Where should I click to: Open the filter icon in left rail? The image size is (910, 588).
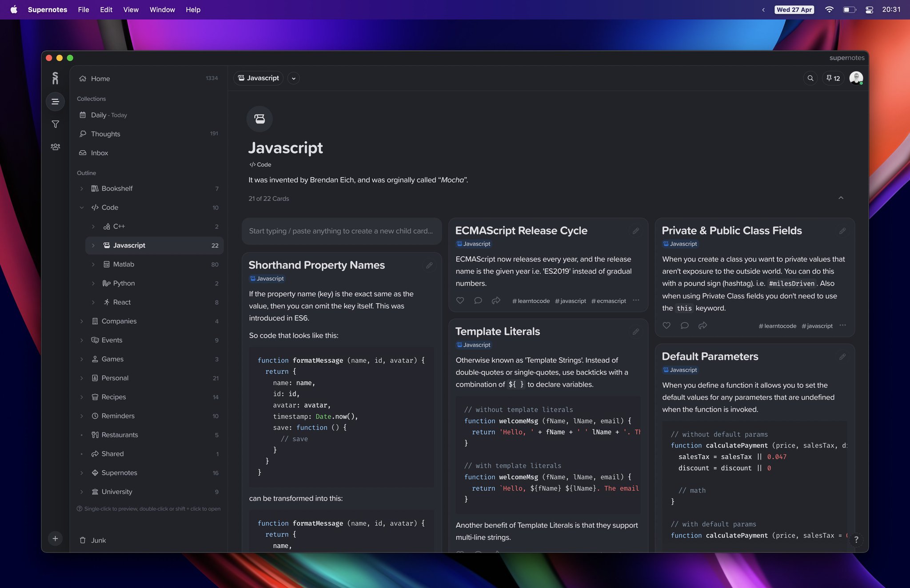coord(55,124)
